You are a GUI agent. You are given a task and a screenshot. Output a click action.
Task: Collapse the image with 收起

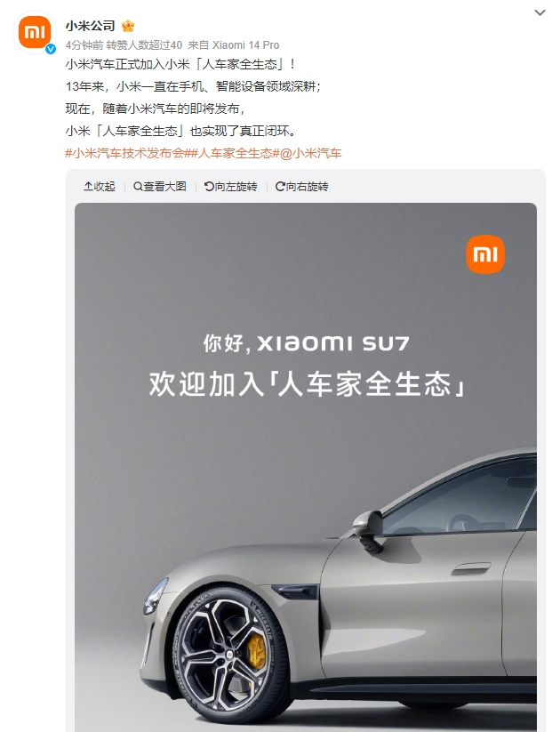(x=100, y=186)
